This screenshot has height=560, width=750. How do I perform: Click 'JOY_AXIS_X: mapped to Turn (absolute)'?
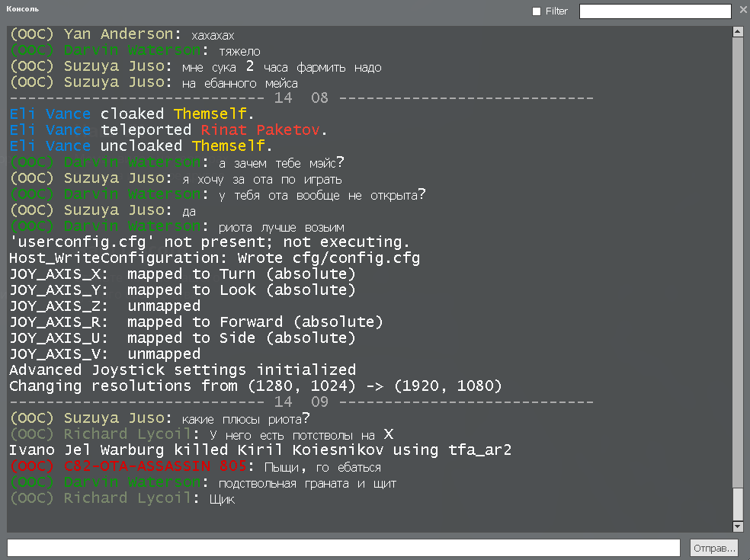click(x=183, y=274)
